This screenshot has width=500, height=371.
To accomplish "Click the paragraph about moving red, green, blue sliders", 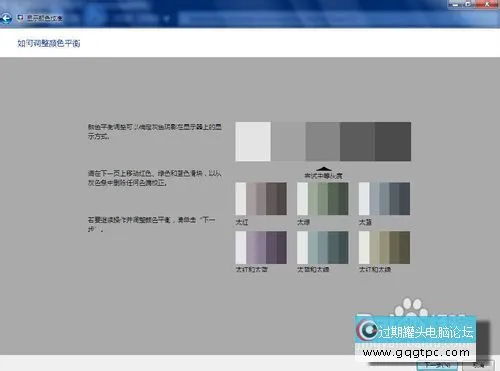I will coord(155,178).
